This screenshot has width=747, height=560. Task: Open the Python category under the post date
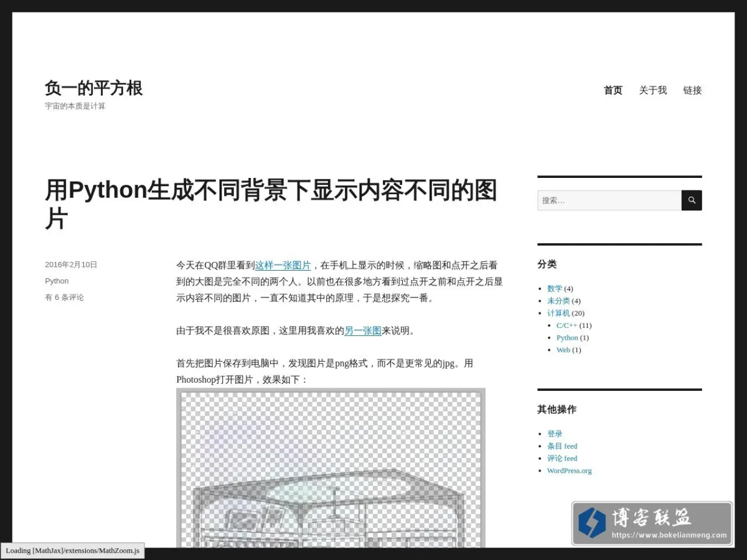click(x=57, y=281)
